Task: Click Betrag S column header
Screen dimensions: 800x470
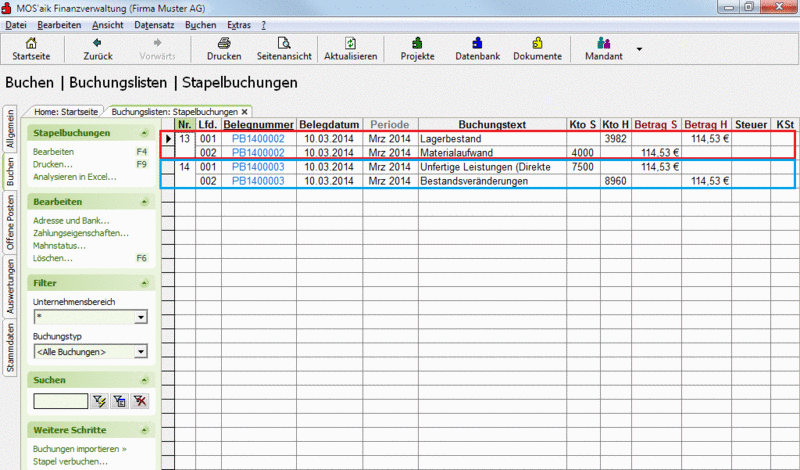Action: (656, 125)
